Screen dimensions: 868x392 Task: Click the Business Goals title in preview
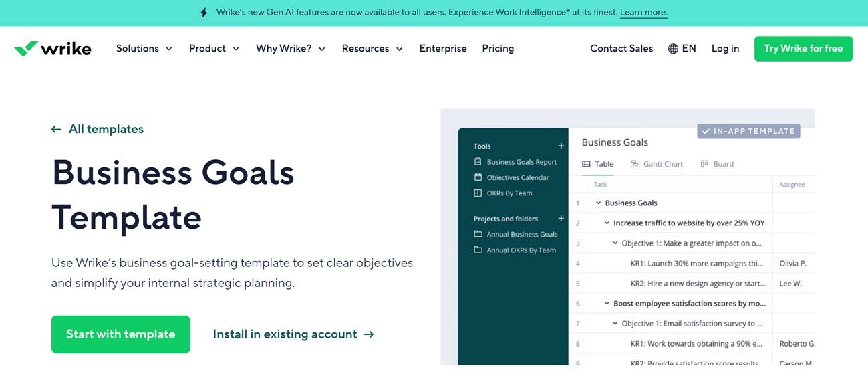click(615, 142)
